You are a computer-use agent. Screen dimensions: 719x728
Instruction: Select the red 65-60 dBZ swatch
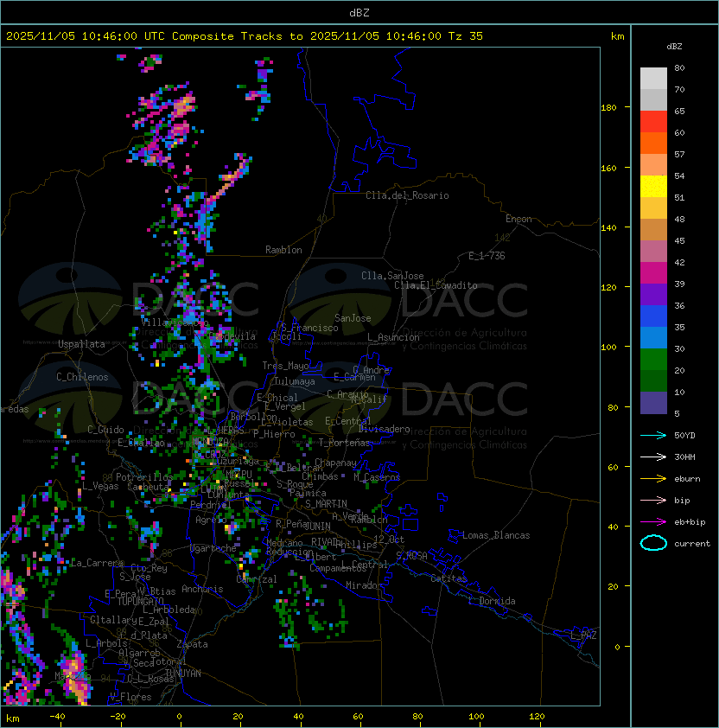tap(653, 122)
